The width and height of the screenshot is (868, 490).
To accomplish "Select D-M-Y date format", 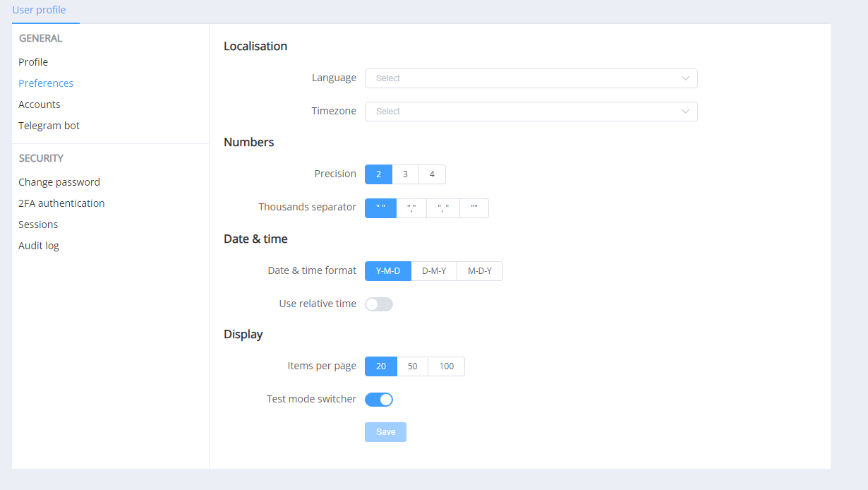I will (x=434, y=271).
